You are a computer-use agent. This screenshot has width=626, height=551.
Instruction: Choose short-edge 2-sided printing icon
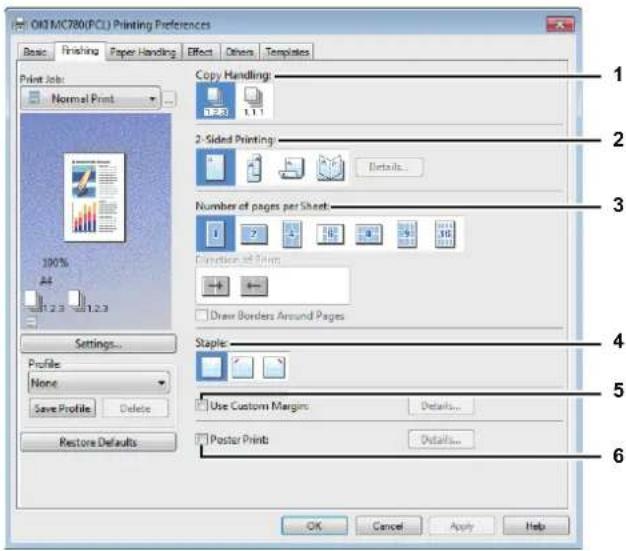(x=291, y=168)
